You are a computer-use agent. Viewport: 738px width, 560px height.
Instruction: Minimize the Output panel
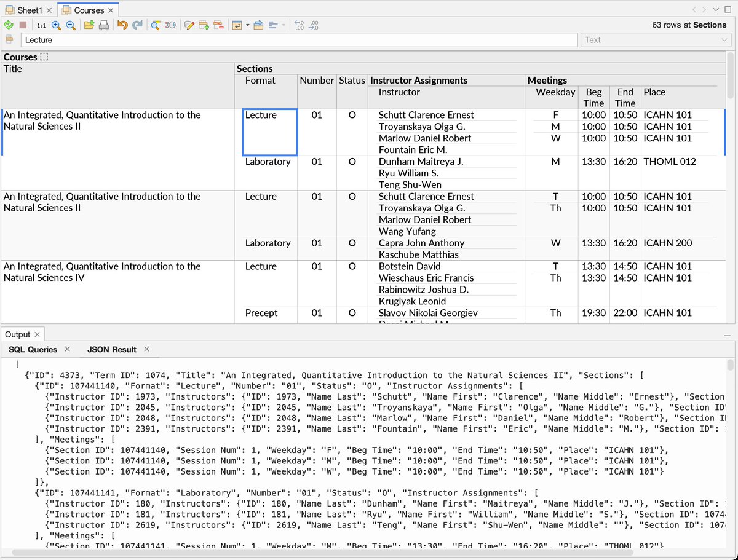coord(728,335)
